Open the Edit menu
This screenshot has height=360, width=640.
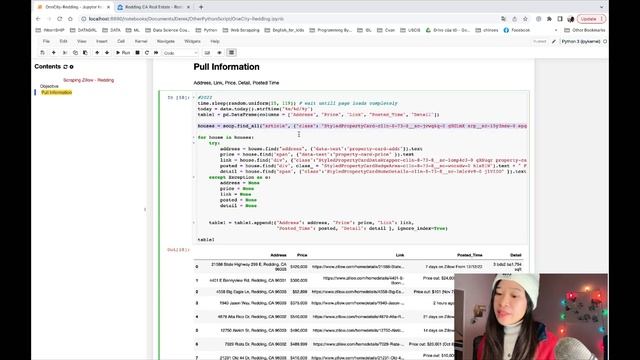tap(63, 41)
